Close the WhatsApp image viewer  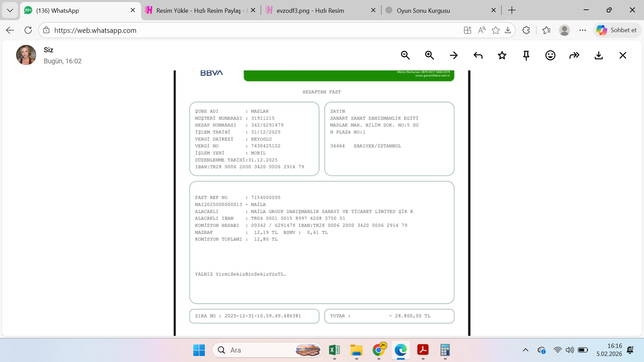tap(623, 55)
